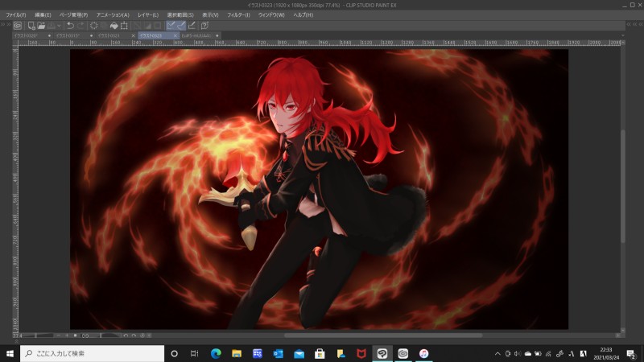The image size is (644, 362).
Task: Click the Scale/Rotate transform icon
Action: (124, 26)
